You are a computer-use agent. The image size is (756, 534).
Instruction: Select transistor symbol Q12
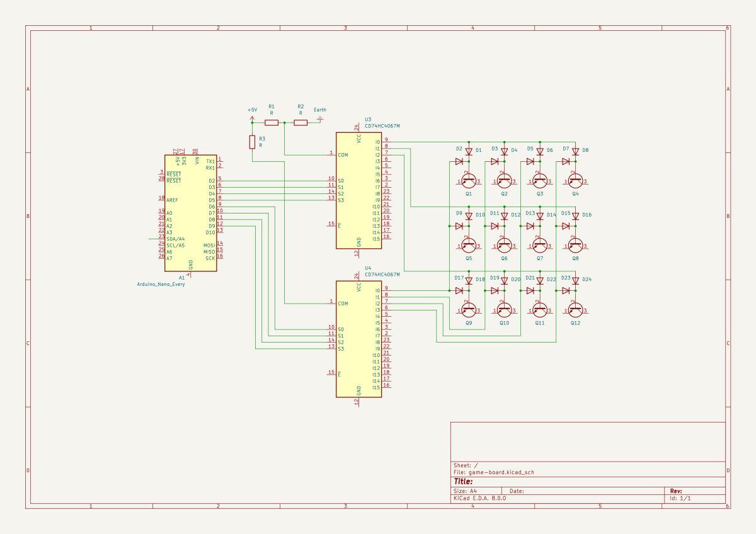point(575,309)
